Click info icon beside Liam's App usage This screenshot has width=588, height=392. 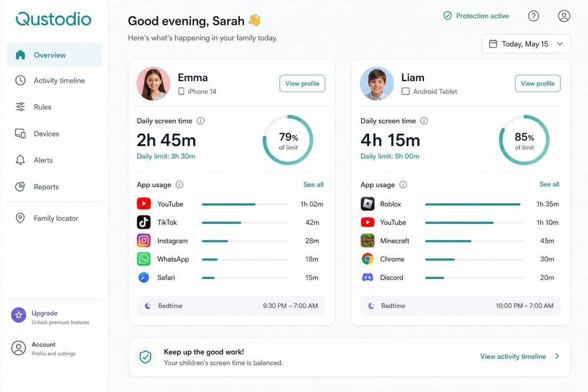tap(403, 185)
